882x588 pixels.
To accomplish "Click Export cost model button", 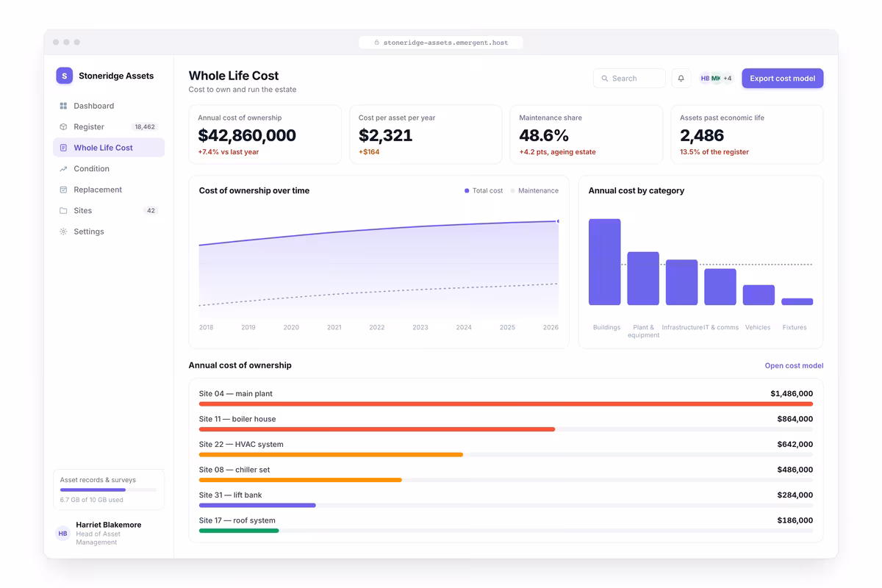I will 782,78.
